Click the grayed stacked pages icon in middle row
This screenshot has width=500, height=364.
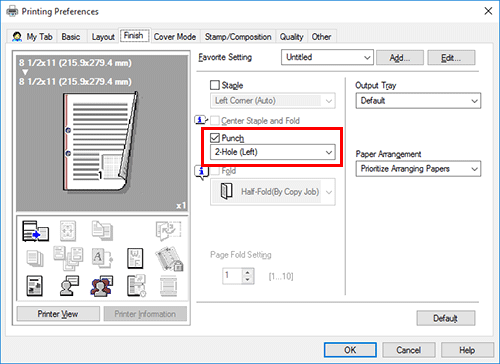pos(35,258)
